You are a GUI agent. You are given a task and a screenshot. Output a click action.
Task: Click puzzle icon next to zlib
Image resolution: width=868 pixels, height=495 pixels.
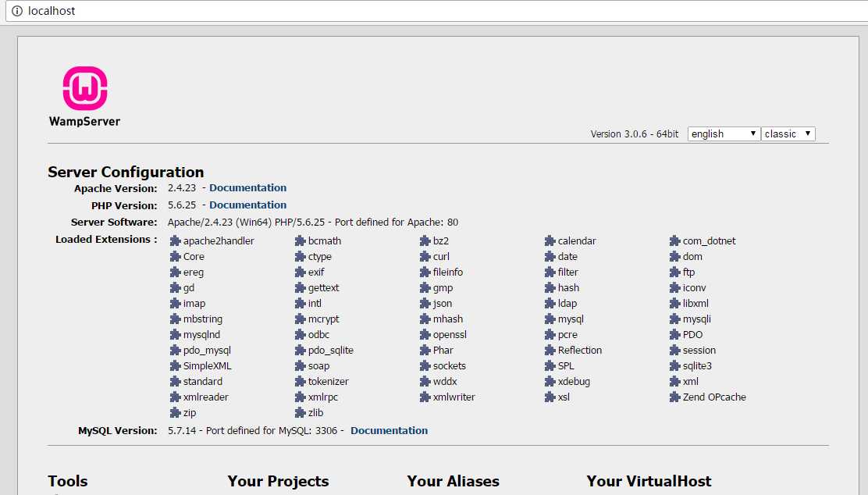(300, 412)
